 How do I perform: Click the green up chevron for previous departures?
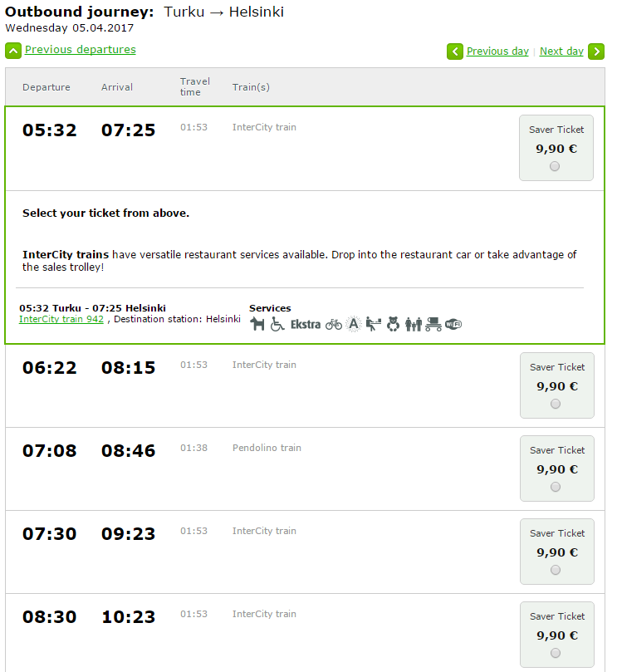pos(13,51)
